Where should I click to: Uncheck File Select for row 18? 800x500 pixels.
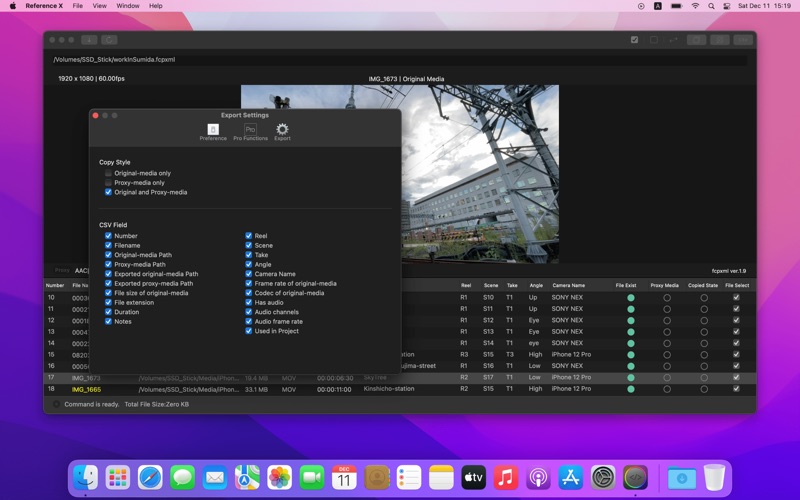[736, 389]
